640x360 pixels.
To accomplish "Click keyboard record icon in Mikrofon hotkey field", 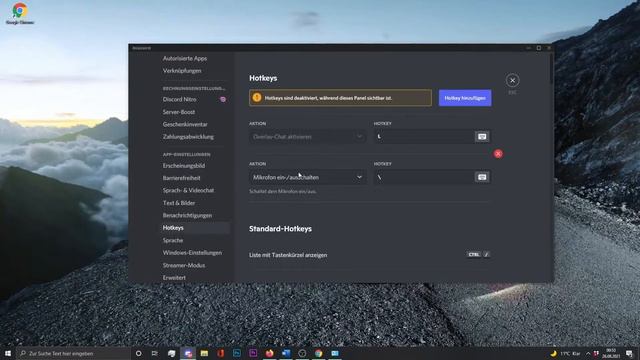I will point(482,177).
